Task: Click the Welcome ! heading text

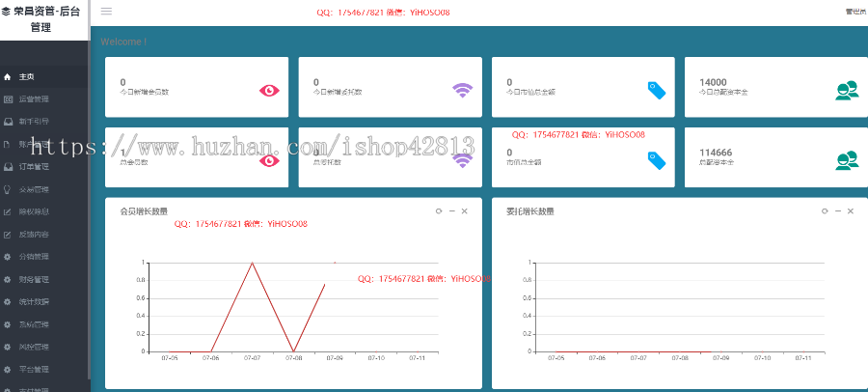Action: pyautogui.click(x=123, y=42)
